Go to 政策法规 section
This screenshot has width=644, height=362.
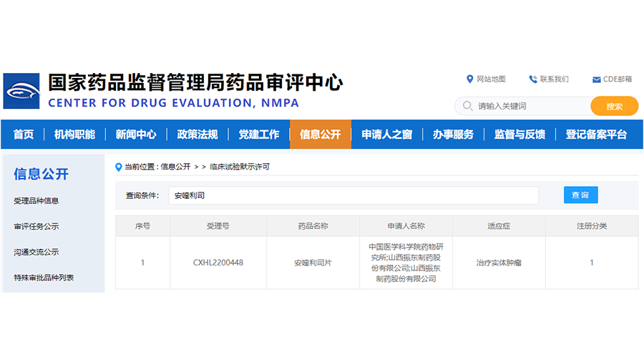(197, 134)
